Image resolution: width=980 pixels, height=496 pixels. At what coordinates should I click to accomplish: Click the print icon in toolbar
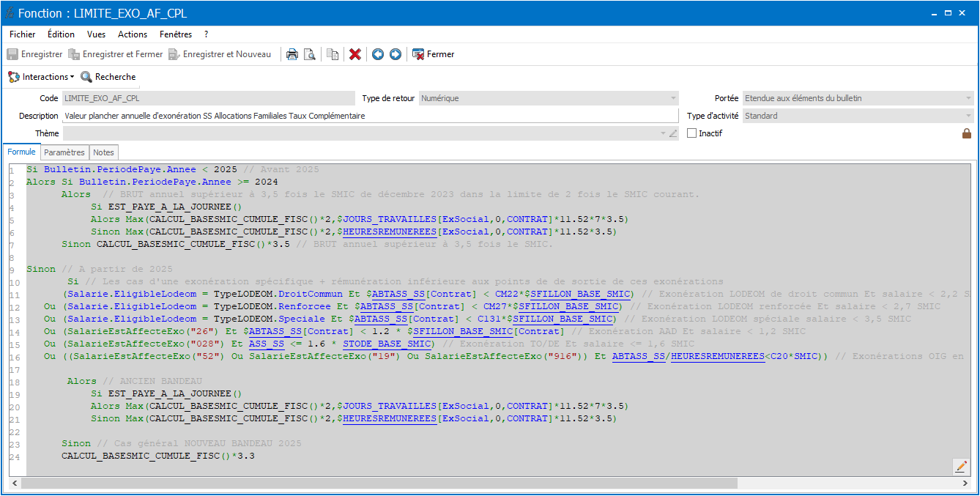coord(292,54)
